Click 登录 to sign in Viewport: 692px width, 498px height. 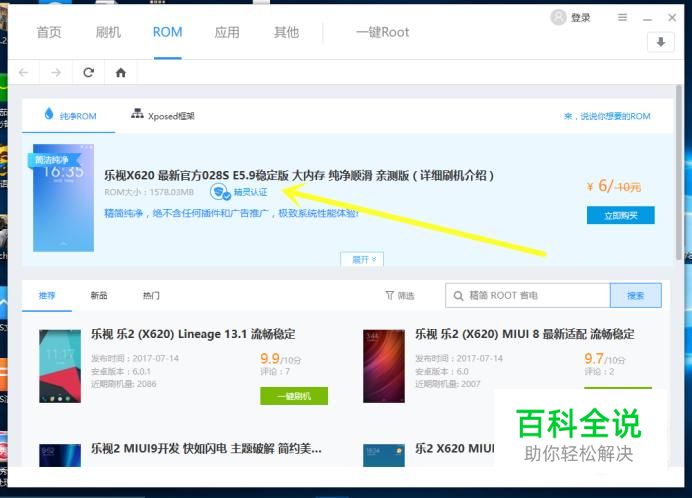click(581, 18)
